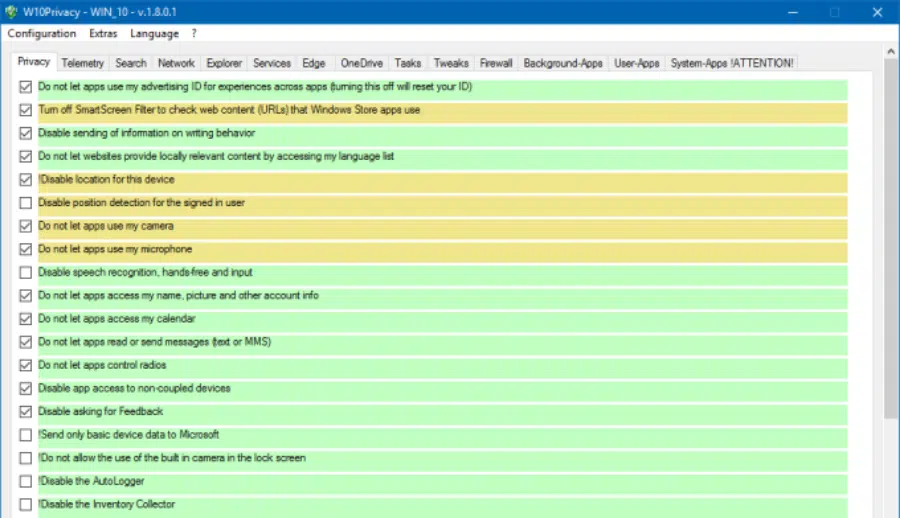
Task: Switch to the Services tab
Action: [x=272, y=63]
